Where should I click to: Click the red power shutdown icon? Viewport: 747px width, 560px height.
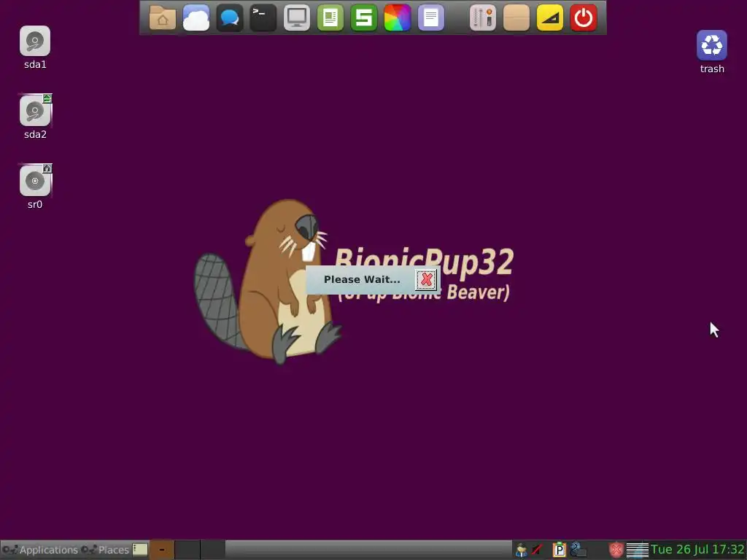584,18
